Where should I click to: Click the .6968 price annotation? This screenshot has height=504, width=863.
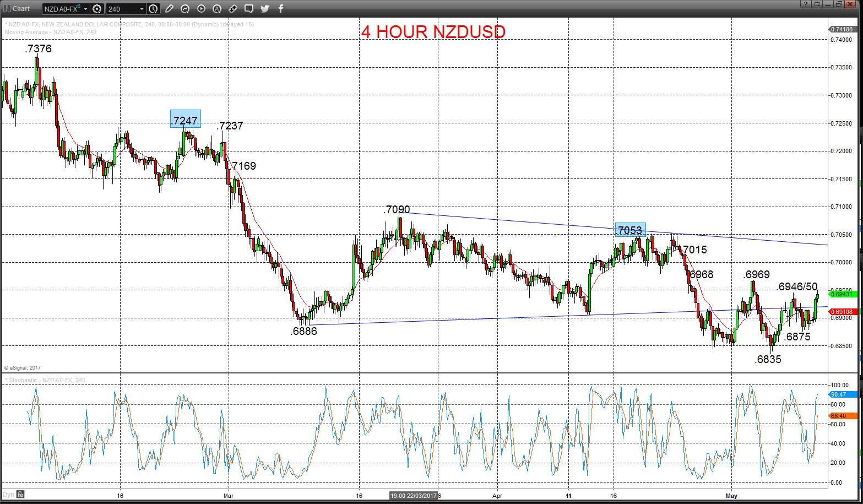(701, 274)
